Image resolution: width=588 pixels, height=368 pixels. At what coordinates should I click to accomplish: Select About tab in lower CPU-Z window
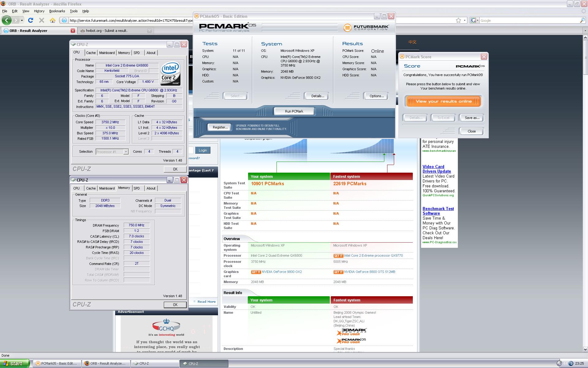(151, 188)
